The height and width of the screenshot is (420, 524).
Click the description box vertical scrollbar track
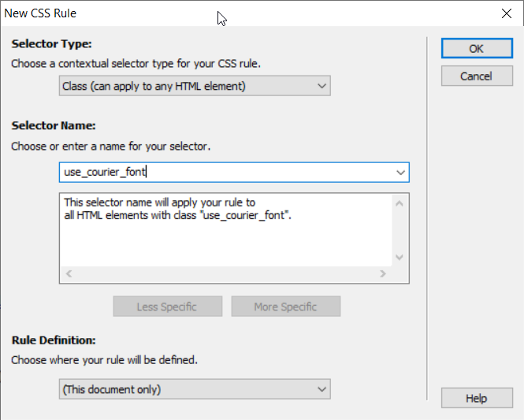click(x=400, y=230)
